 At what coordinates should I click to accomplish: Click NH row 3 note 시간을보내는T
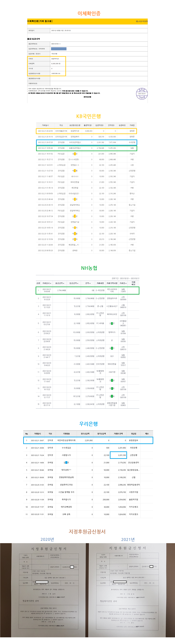coord(112,306)
